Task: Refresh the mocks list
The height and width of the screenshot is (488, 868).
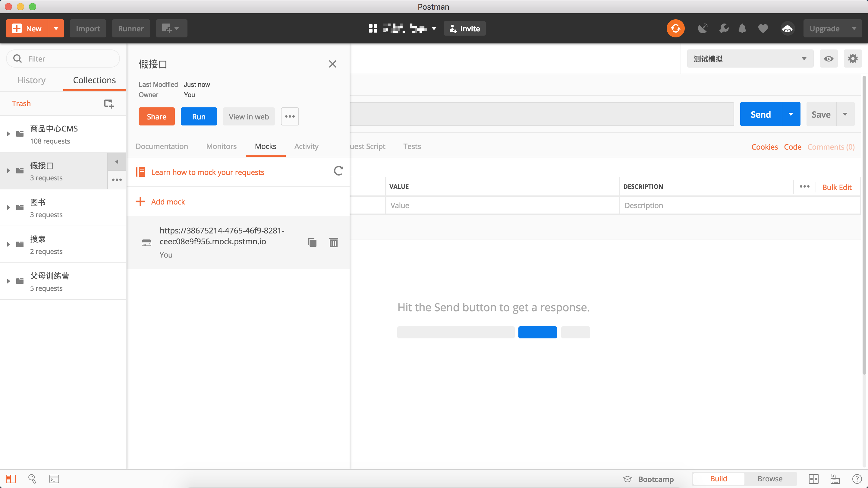Action: 338,171
